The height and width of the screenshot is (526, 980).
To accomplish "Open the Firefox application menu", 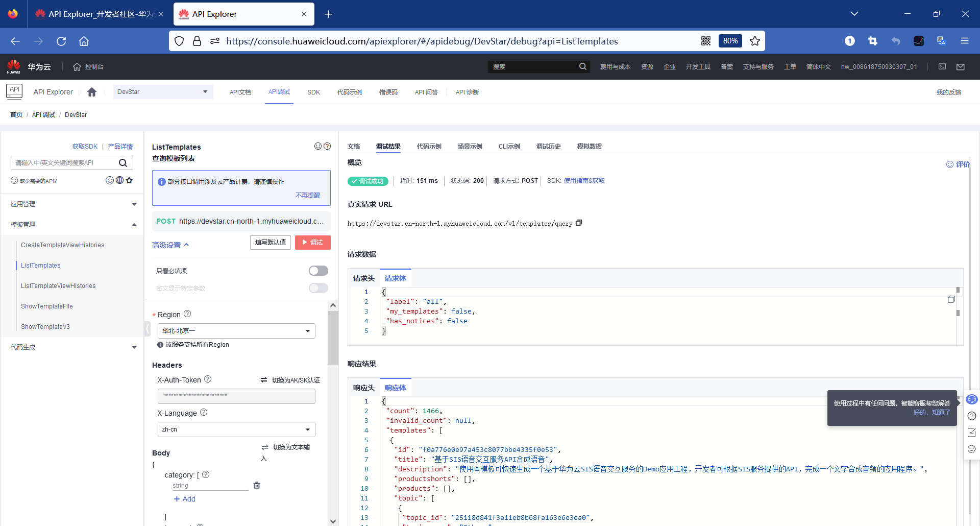I will click(964, 41).
